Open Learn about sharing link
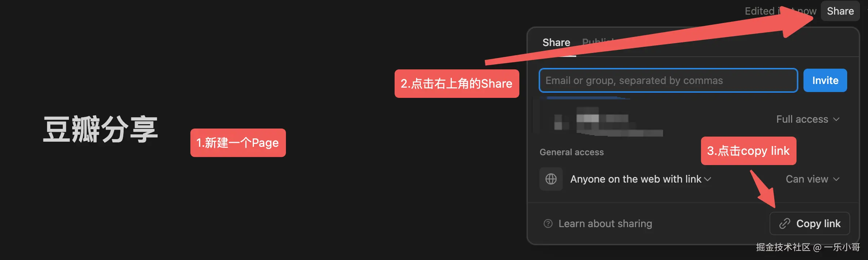Viewport: 868px width, 260px height. pyautogui.click(x=605, y=223)
